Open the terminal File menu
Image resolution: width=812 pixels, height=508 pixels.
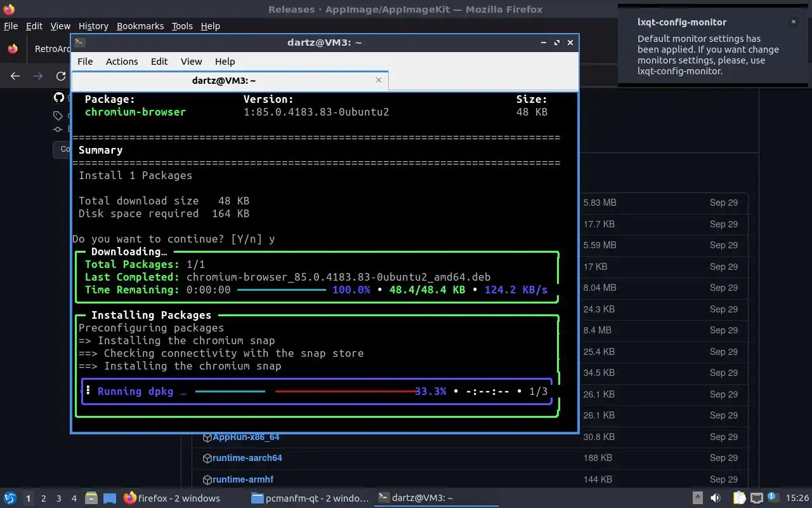(x=85, y=62)
